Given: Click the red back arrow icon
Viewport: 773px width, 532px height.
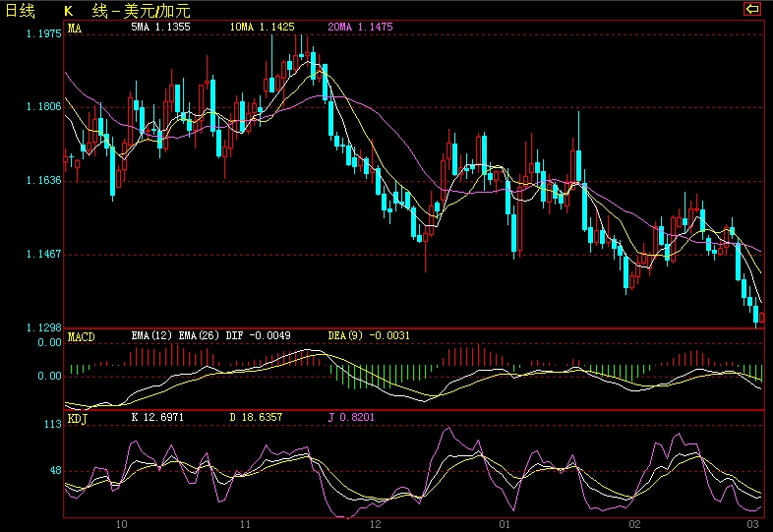Looking at the screenshot, I should pos(751,9).
